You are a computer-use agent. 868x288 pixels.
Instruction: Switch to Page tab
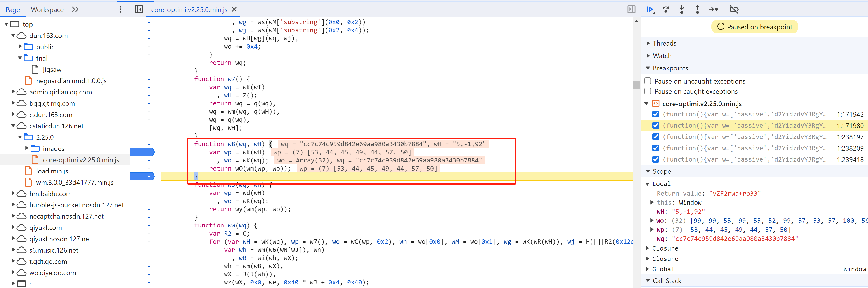click(13, 9)
